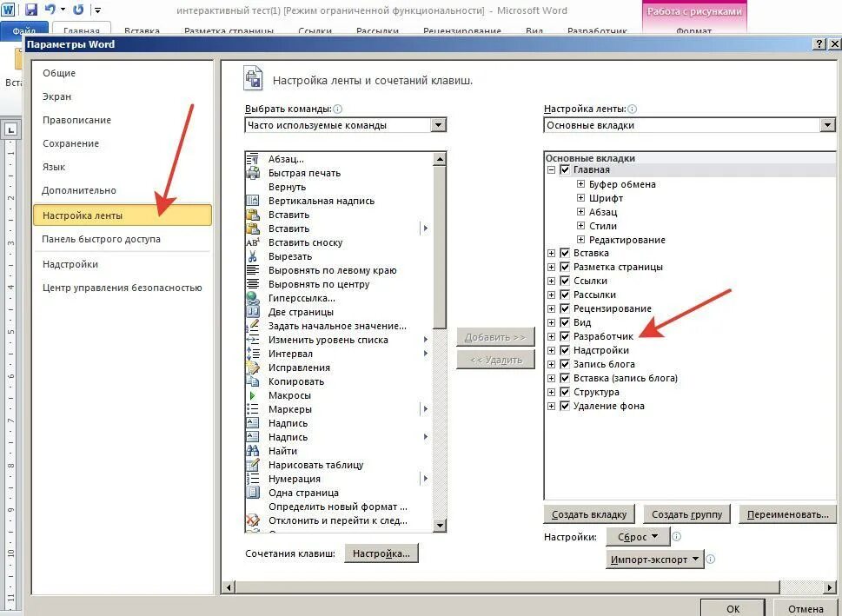842x616 pixels.
Task: Toggle the Надстройки tab checkbox
Action: coord(565,350)
